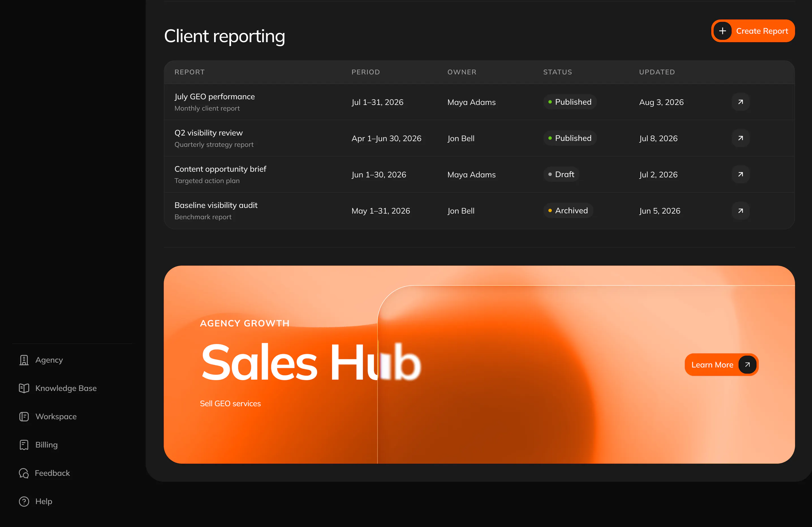Click period Jul 1–31, 2026
The image size is (812, 527).
[377, 102]
